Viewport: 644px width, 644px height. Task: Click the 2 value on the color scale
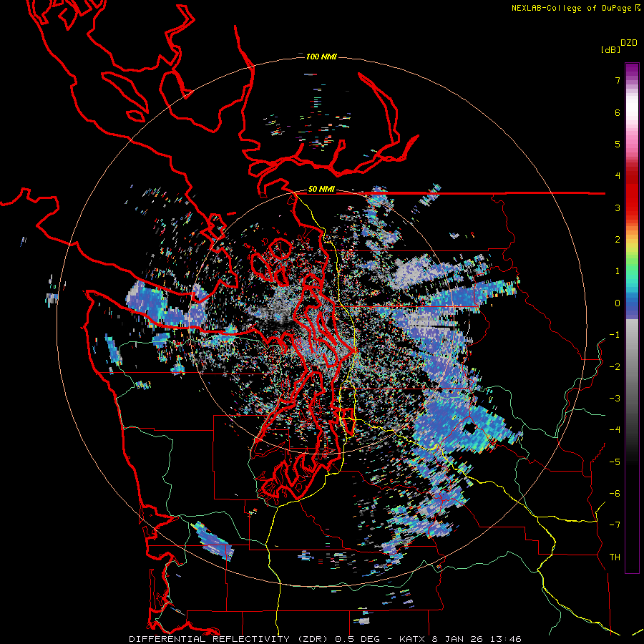[x=618, y=240]
